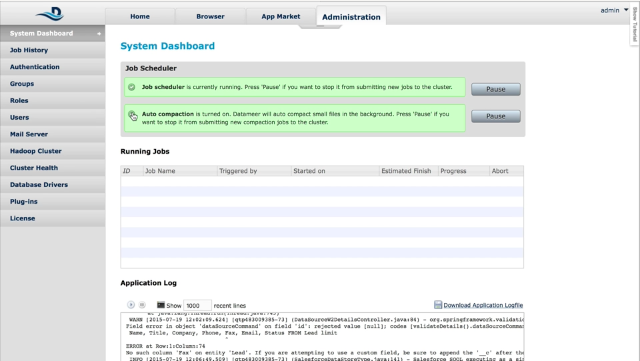The height and width of the screenshot is (361, 640).
Task: Go to Authentication settings
Action: pyautogui.click(x=52, y=67)
